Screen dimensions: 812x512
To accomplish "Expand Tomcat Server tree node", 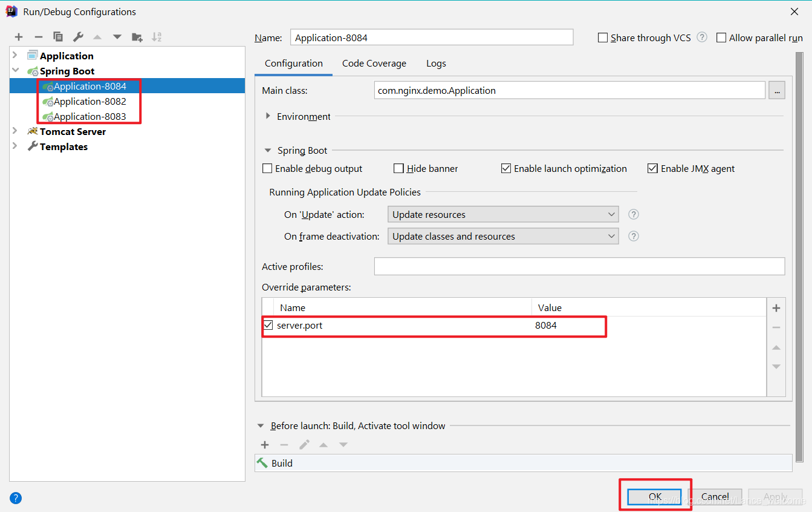I will click(x=15, y=131).
